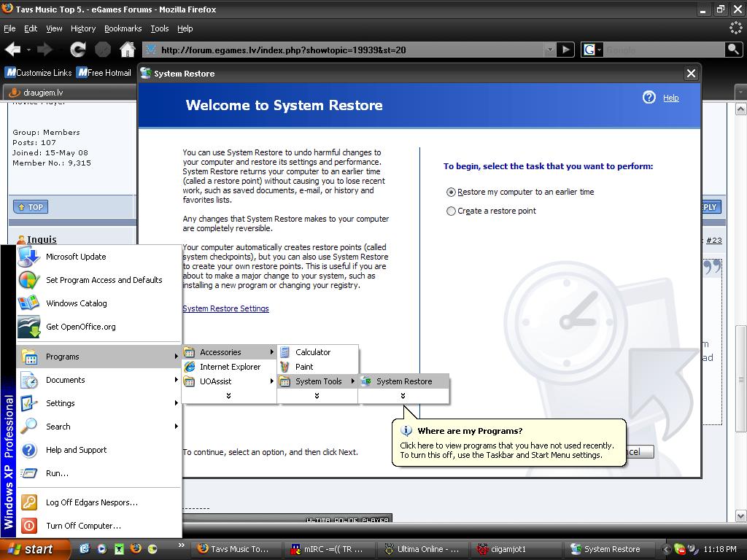Open the URL bar history dropdown
Image resolution: width=747 pixels, height=560 pixels.
pos(550,50)
